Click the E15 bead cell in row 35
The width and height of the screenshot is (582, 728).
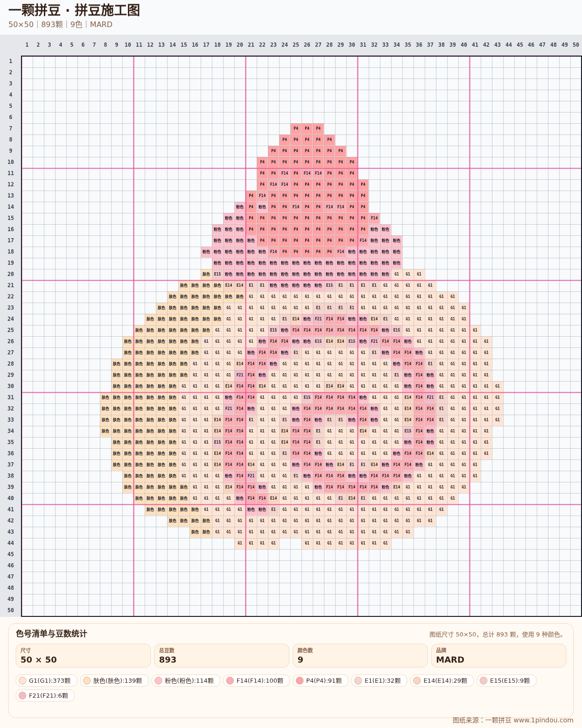tap(217, 442)
